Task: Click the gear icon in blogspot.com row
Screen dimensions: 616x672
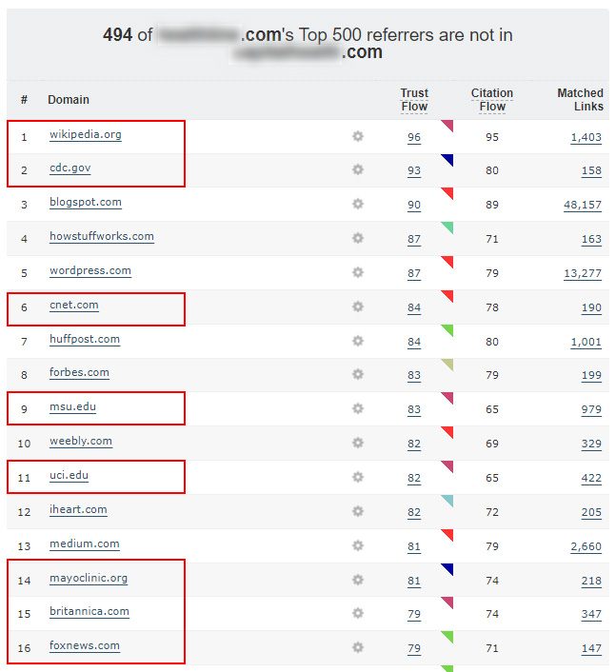Action: [x=358, y=204]
